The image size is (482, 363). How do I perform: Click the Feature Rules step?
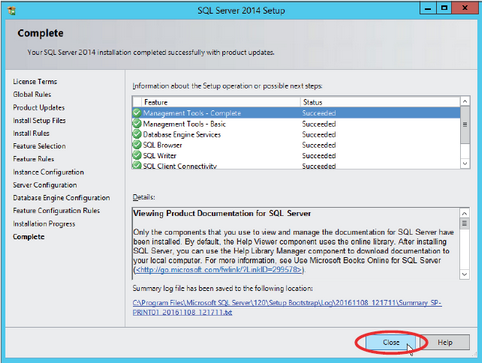[x=33, y=159]
